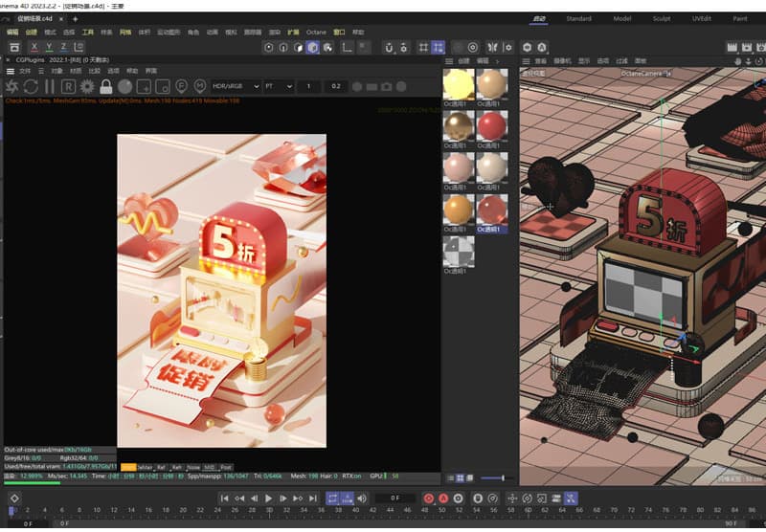Open the Live Viewer hamburger menu
The height and width of the screenshot is (532, 766).
click(10, 71)
